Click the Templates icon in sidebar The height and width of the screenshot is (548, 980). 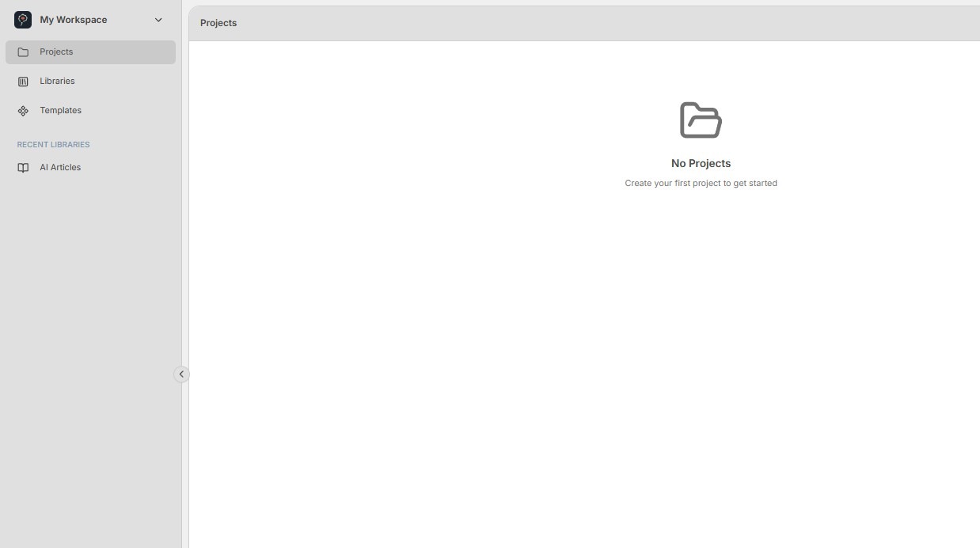coord(23,111)
